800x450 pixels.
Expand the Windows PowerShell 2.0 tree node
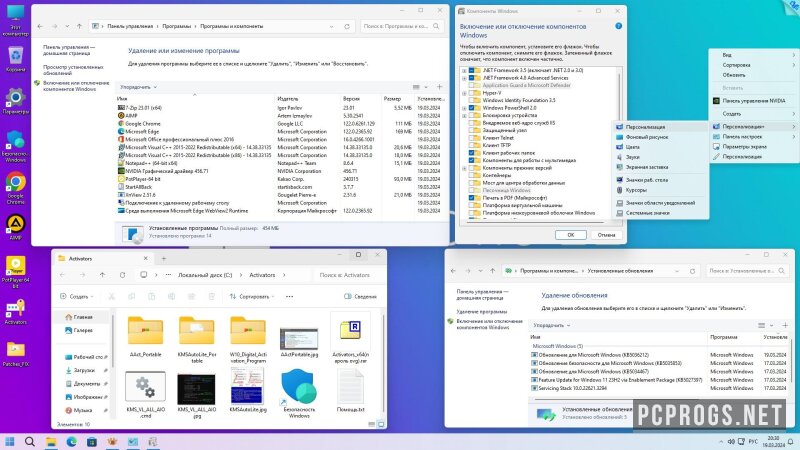pos(464,108)
